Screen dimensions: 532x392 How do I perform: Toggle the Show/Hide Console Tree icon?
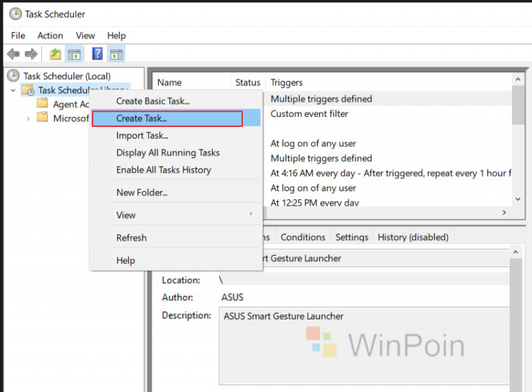[74, 54]
